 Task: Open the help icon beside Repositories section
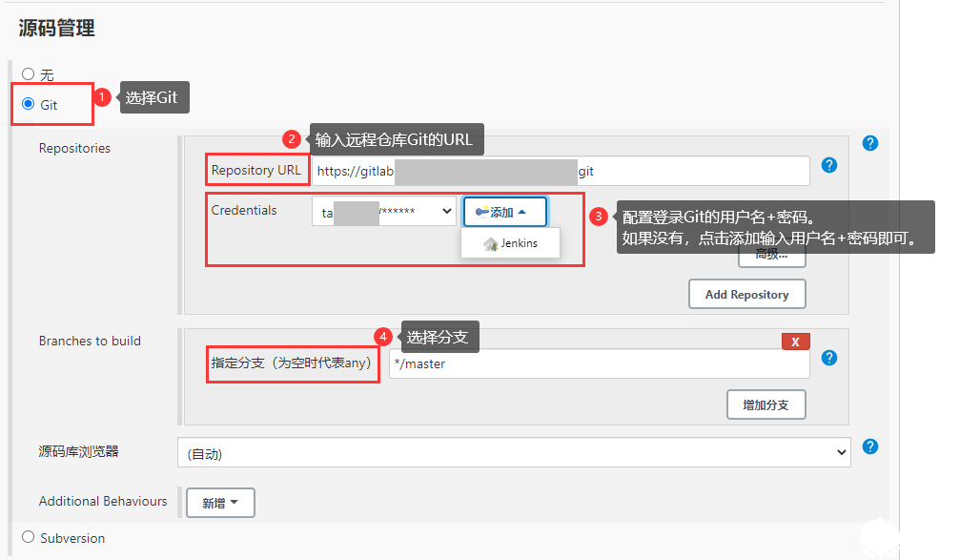[x=869, y=142]
